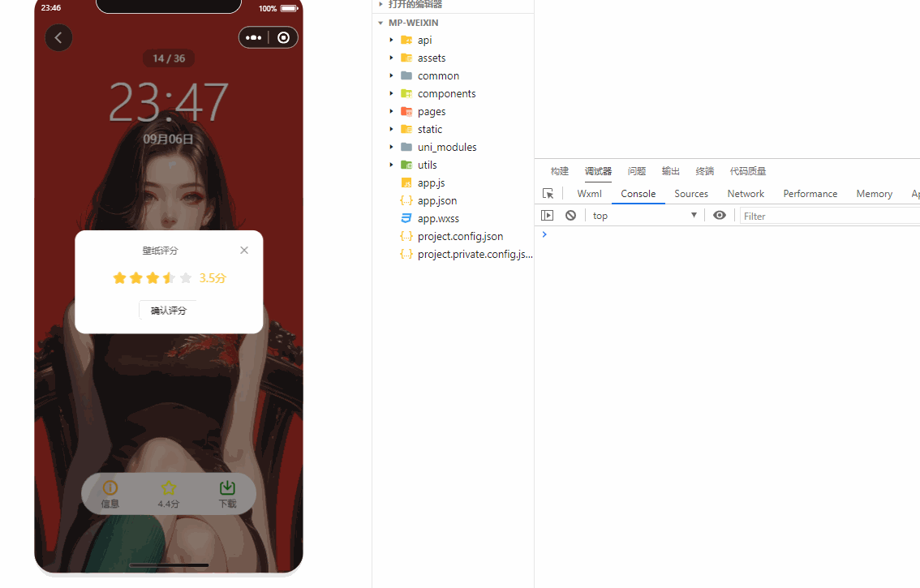Image resolution: width=920 pixels, height=588 pixels.
Task: Open the app.wxss file name
Action: coord(438,218)
